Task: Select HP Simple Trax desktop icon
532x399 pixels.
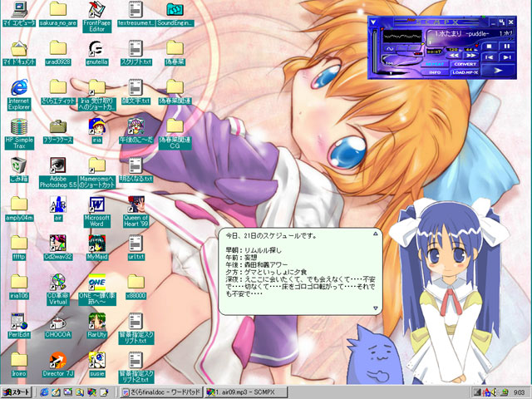Action: coord(19,134)
